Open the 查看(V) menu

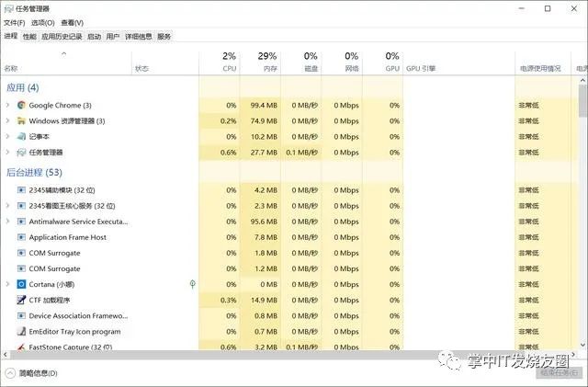pos(73,23)
